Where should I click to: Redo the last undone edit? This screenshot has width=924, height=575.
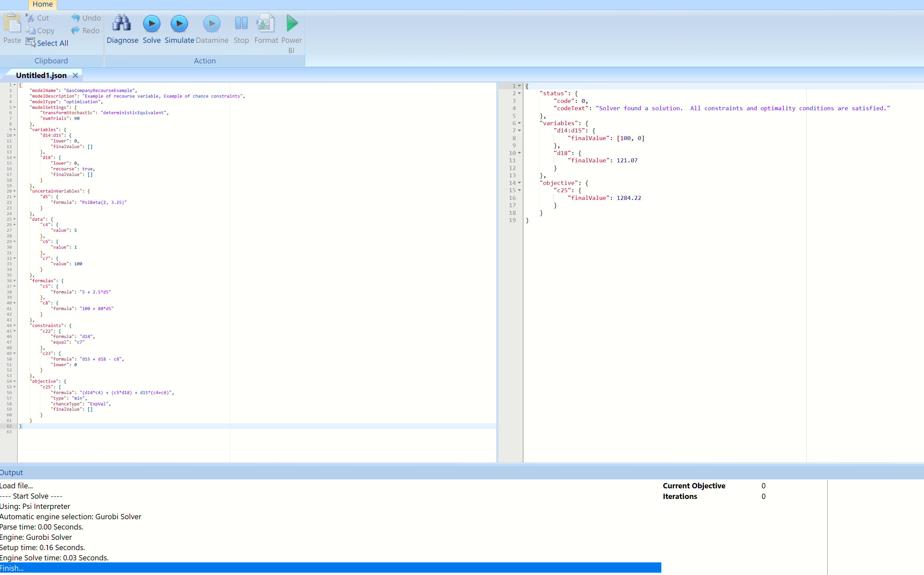click(x=85, y=31)
